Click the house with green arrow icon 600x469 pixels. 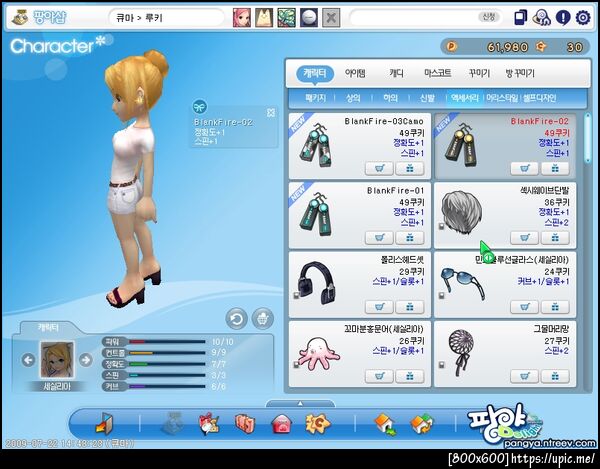385,424
